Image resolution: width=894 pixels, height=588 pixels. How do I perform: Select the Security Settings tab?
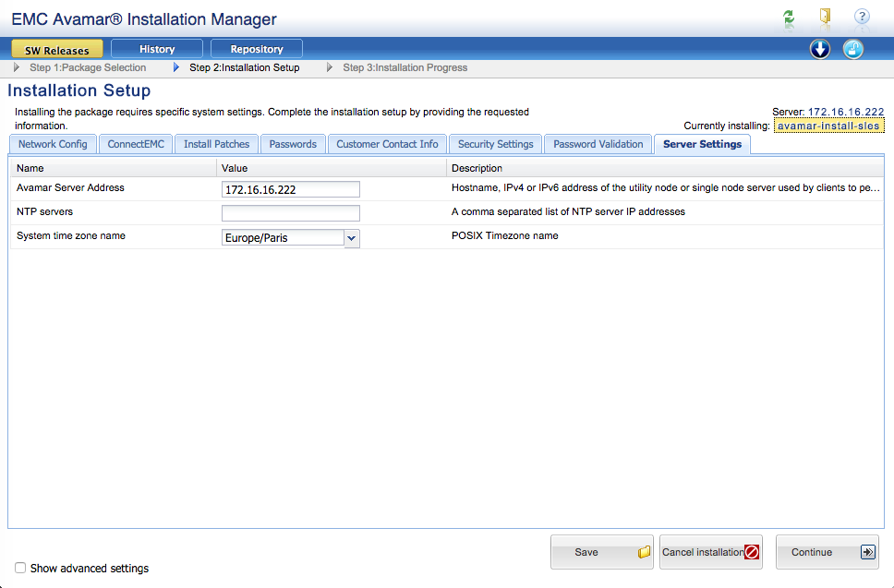coord(495,144)
